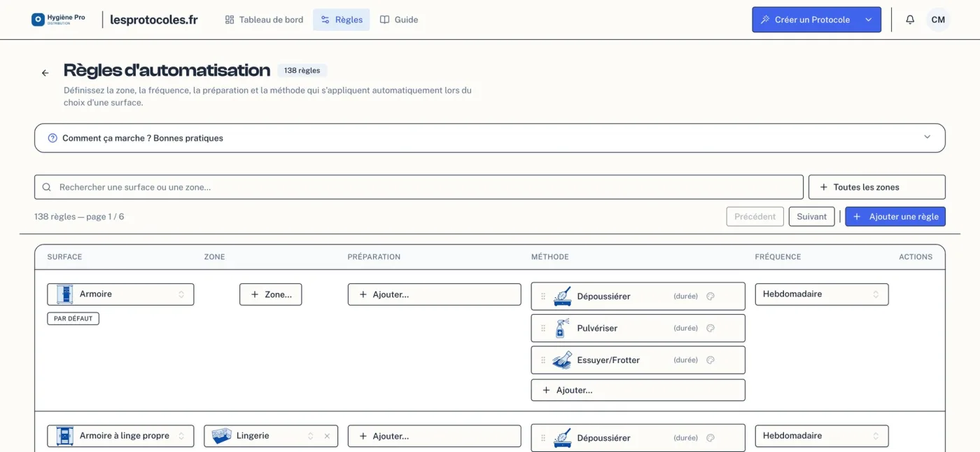
Task: Click the PRÉPARATION column header
Action: pyautogui.click(x=374, y=257)
